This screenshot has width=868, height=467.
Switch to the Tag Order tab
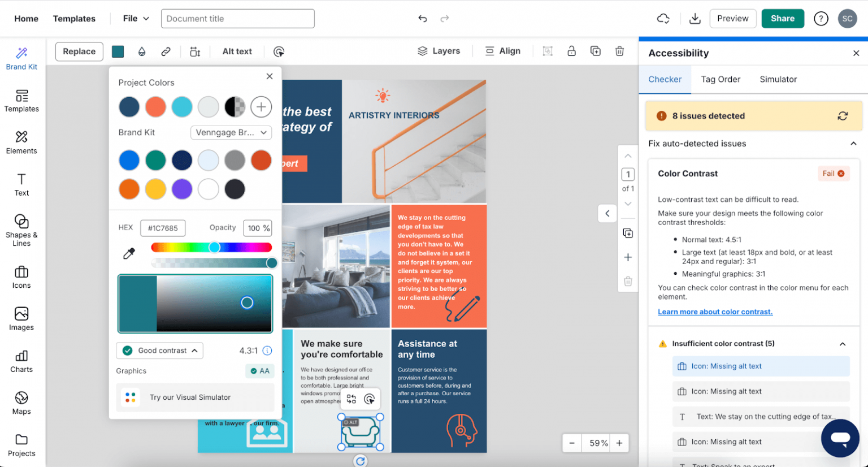pyautogui.click(x=721, y=79)
